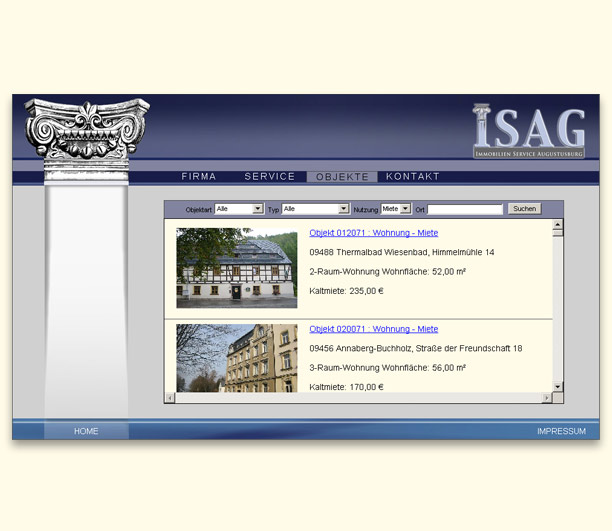Click the vertical scrollbar up arrow
The height and width of the screenshot is (531, 612).
click(558, 225)
